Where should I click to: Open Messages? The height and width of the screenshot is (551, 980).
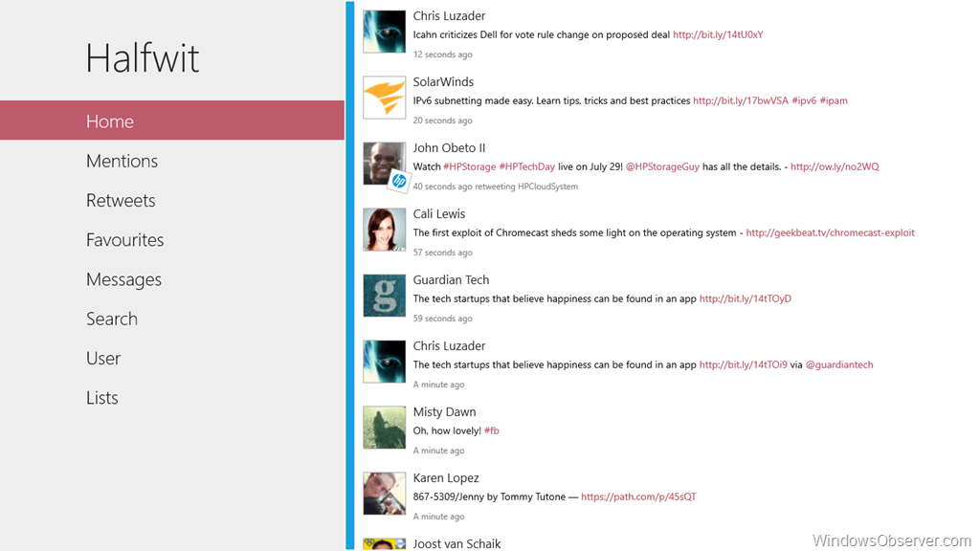click(123, 279)
